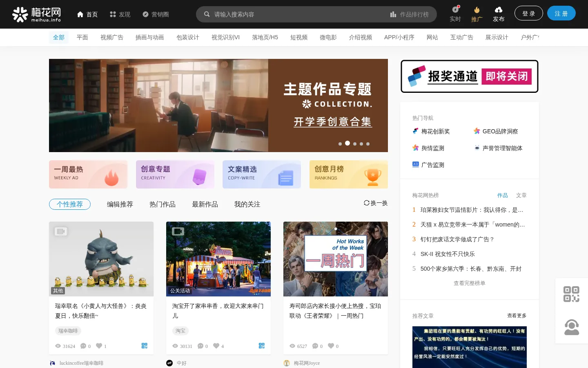Click 查看更多 in 推荐文章
The height and width of the screenshot is (368, 588).
coord(517,316)
